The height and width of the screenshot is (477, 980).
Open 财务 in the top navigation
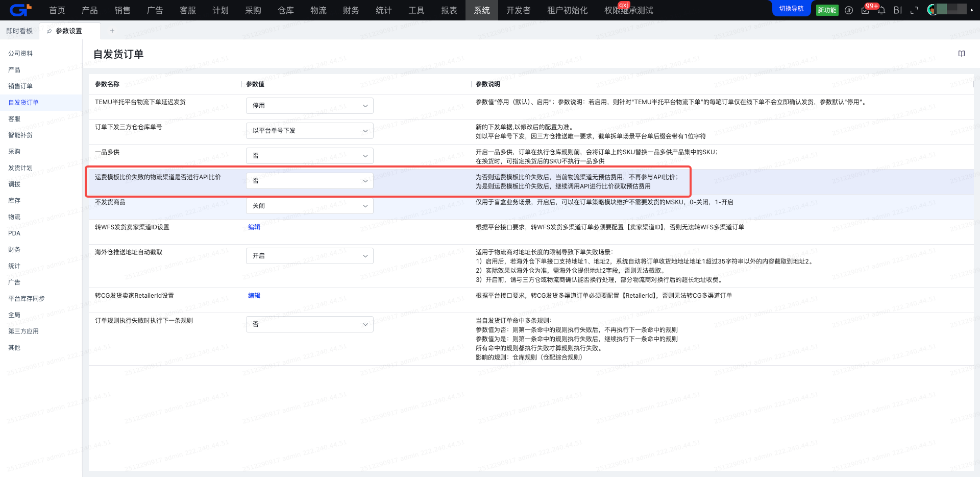pyautogui.click(x=351, y=10)
